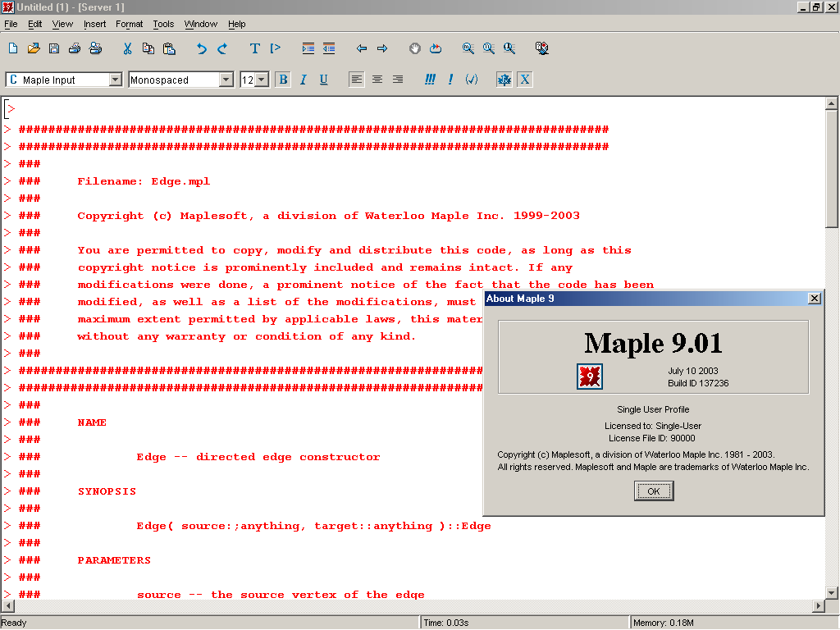Click the vertical scrollbar thumb
840x630 pixels.
click(x=832, y=169)
